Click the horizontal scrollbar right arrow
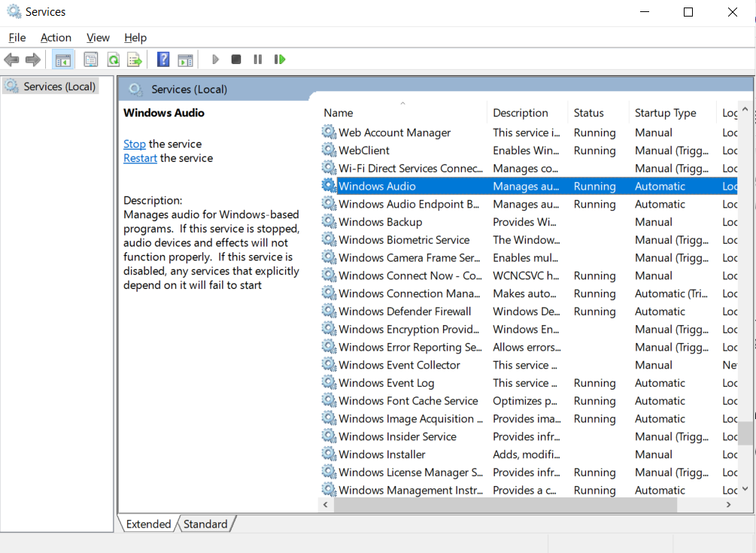This screenshot has height=553, width=756. pyautogui.click(x=728, y=505)
